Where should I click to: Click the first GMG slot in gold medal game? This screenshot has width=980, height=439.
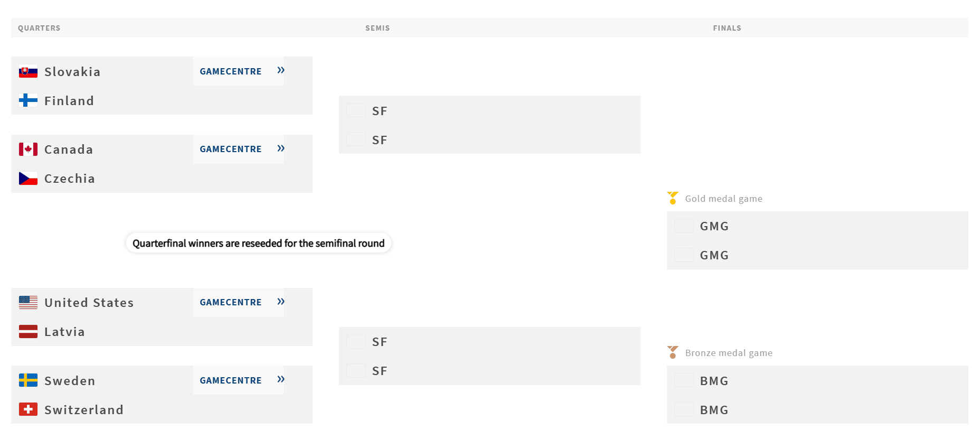point(714,226)
